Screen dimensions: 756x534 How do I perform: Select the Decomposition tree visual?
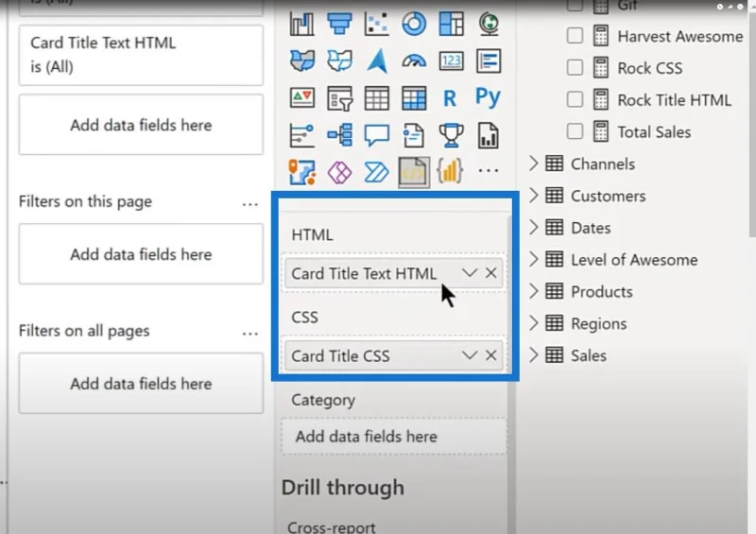point(339,135)
